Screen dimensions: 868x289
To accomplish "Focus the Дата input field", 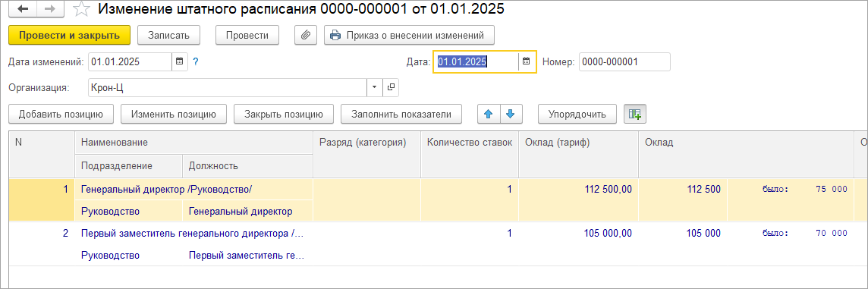I will tap(476, 62).
